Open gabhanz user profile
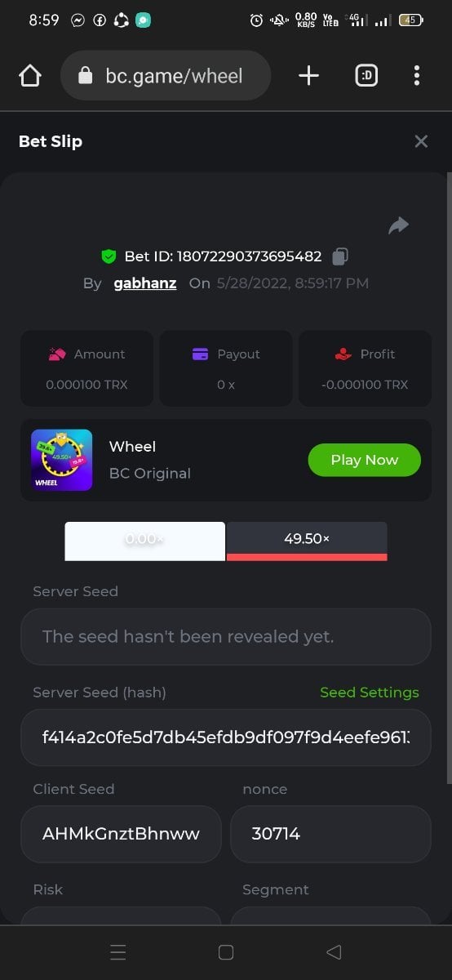The image size is (452, 980). point(145,283)
